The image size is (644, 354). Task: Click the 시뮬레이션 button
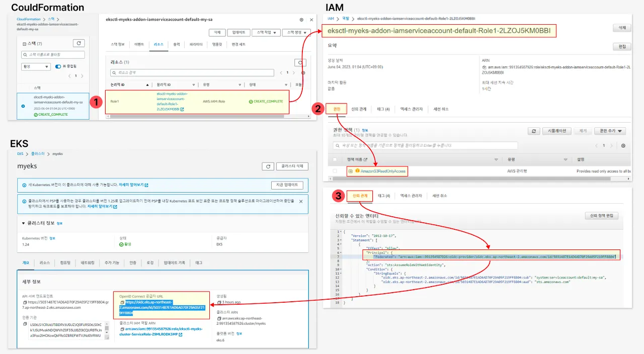557,131
